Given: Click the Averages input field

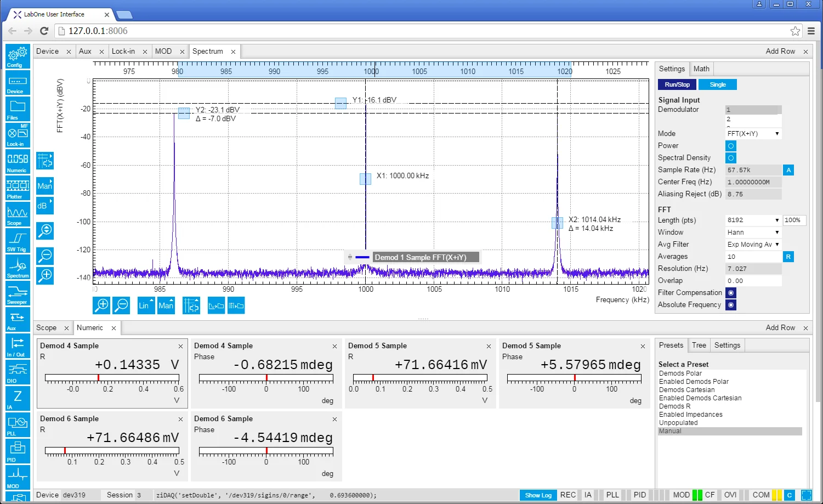Looking at the screenshot, I should pyautogui.click(x=753, y=257).
